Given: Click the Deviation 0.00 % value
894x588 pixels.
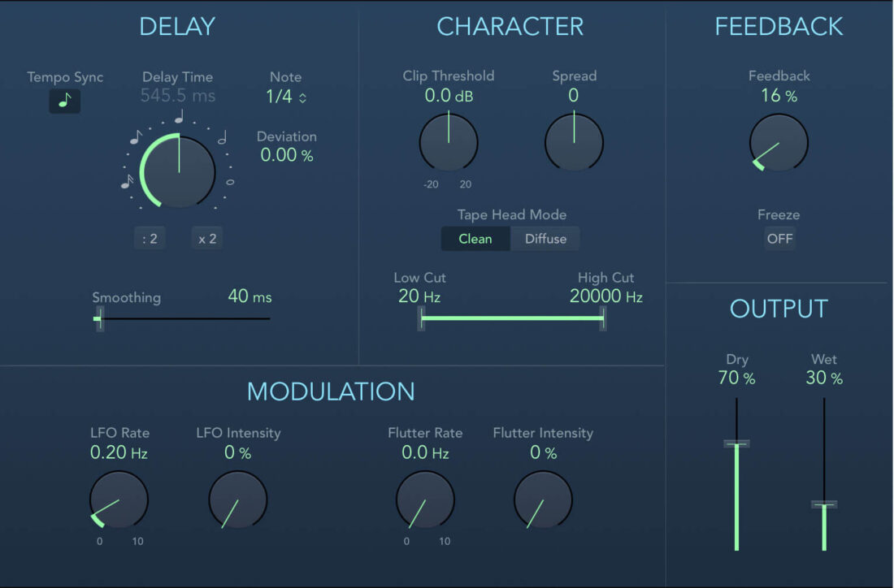Looking at the screenshot, I should coord(287,155).
